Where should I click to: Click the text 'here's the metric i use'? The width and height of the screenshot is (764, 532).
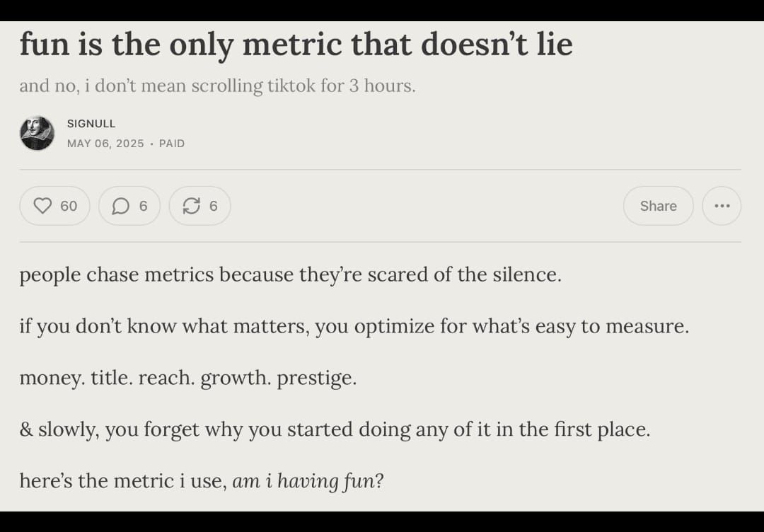click(123, 481)
